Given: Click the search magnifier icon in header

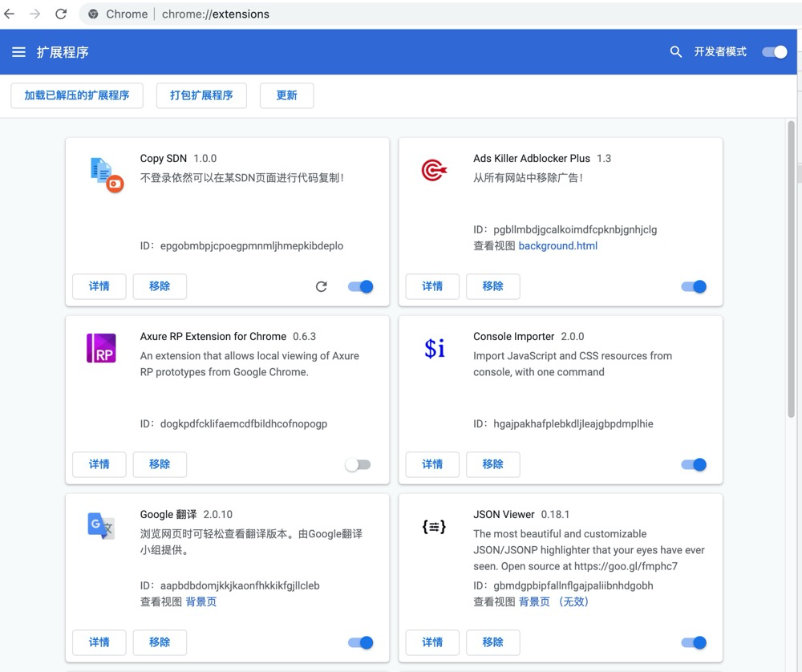Looking at the screenshot, I should (675, 51).
